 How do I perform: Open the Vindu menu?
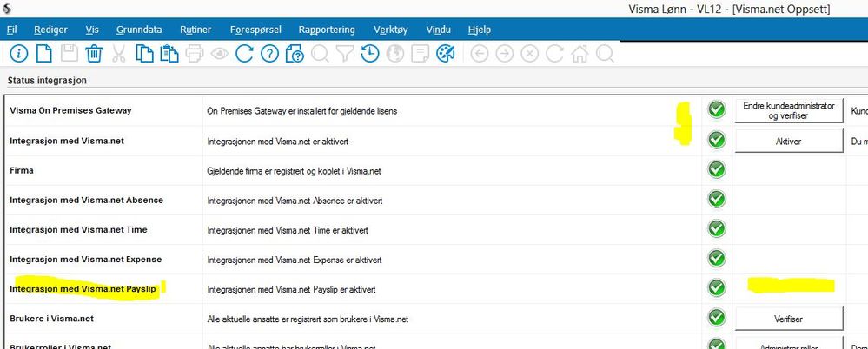(439, 30)
